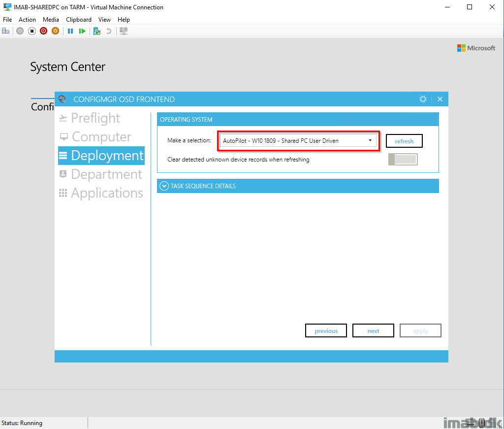
Task: Open the OSD FrontEnd settings gear
Action: 423,99
